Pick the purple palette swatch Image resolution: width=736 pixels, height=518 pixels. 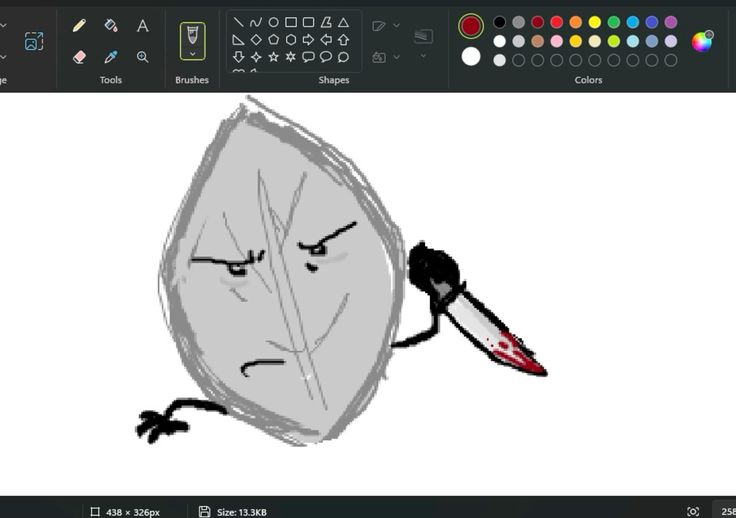click(671, 22)
